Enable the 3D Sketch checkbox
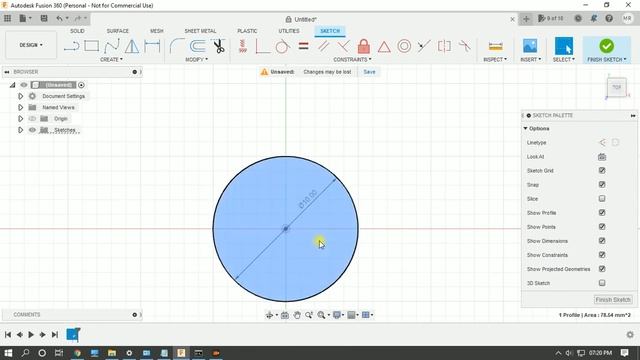The image size is (640, 360). [x=602, y=283]
